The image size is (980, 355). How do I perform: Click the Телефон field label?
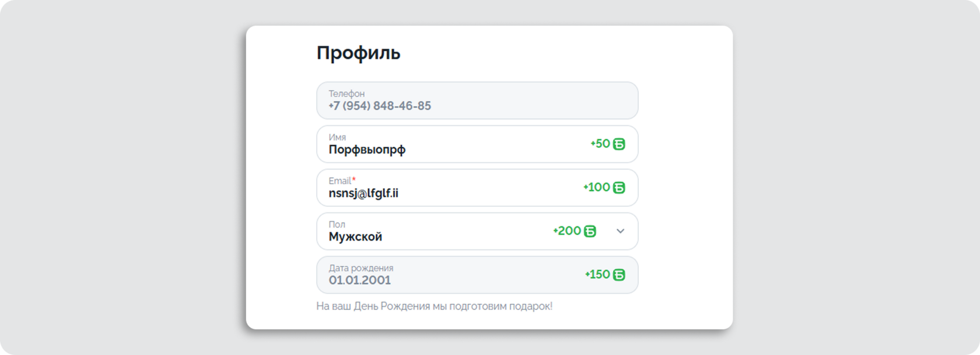346,93
